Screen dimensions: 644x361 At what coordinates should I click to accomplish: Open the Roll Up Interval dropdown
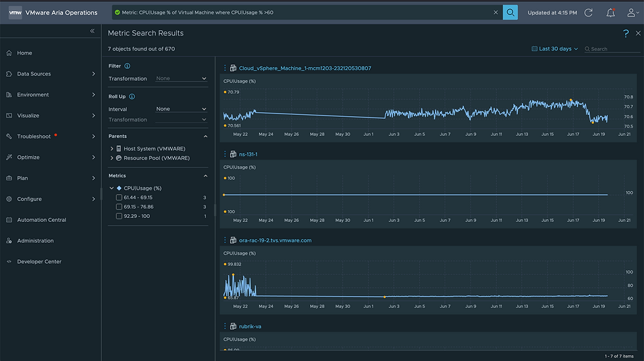[x=181, y=109]
